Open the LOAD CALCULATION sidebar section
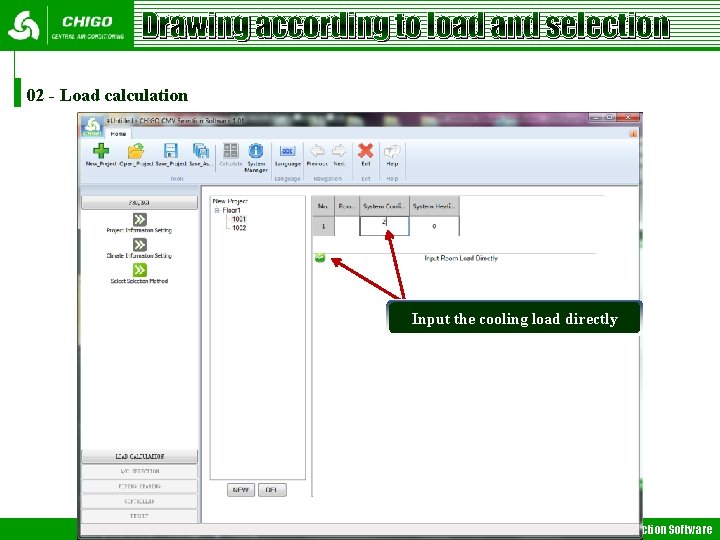Image resolution: width=720 pixels, height=540 pixels. click(x=140, y=456)
